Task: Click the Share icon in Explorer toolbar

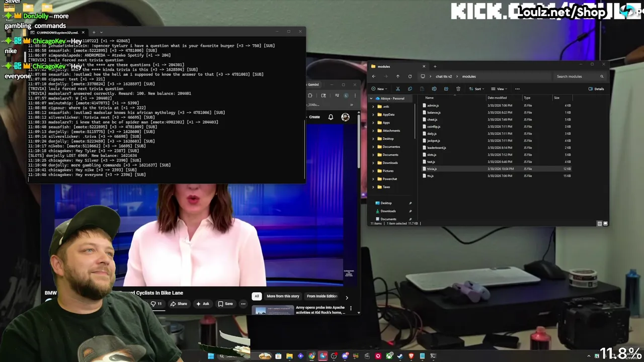Action: (x=446, y=89)
